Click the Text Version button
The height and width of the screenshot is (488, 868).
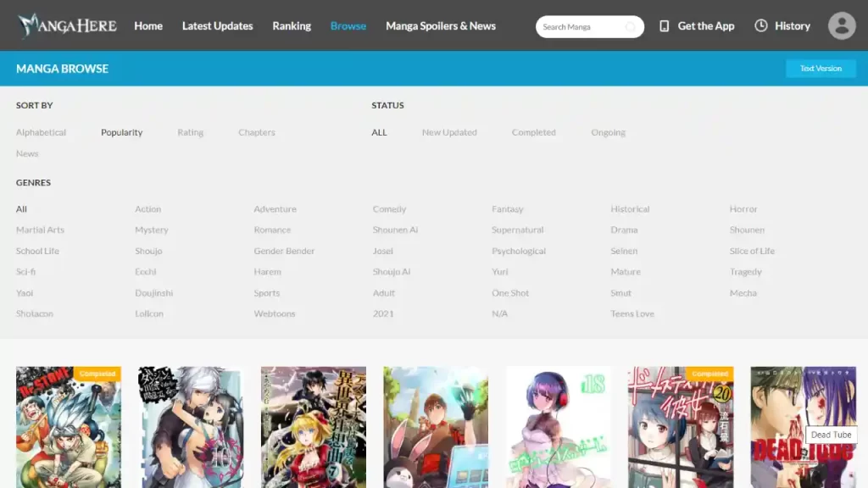(x=821, y=69)
